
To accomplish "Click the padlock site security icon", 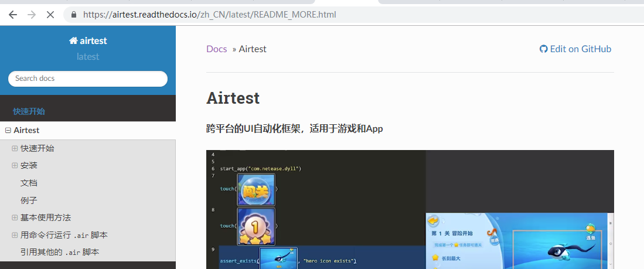I will (74, 15).
